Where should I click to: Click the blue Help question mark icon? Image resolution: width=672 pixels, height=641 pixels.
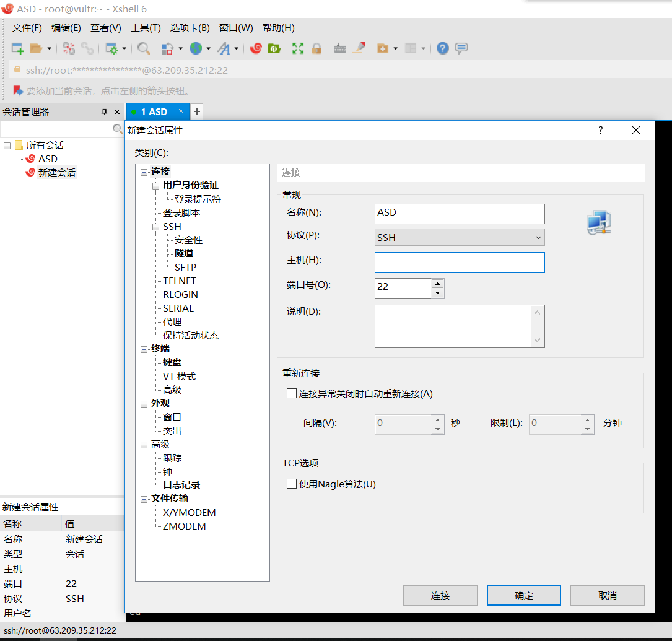coord(443,48)
